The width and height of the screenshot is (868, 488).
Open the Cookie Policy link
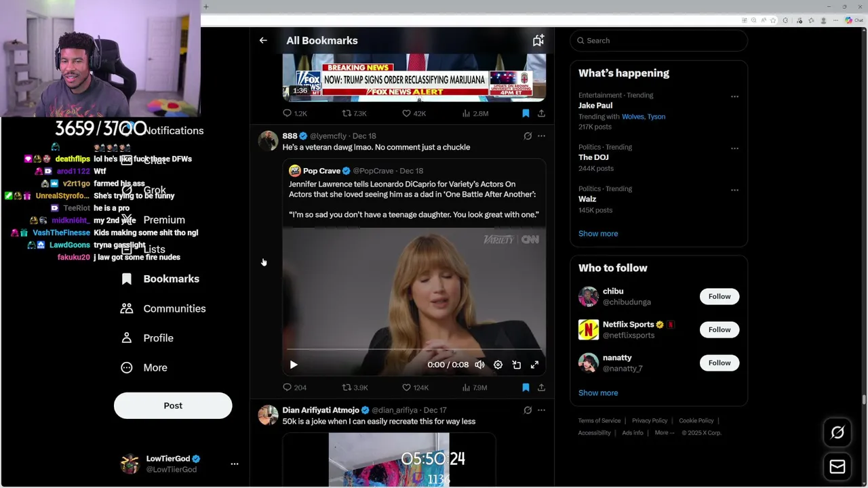pos(696,421)
